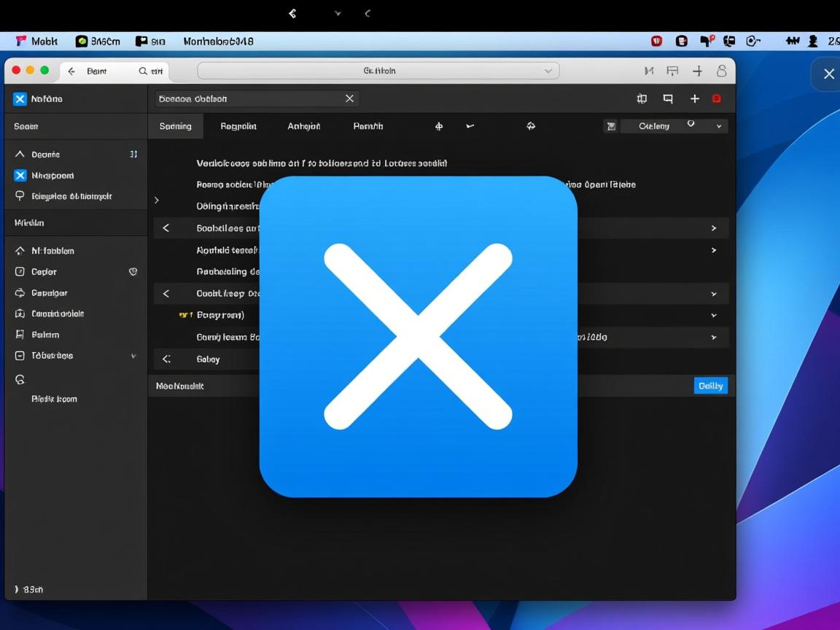Click the profile icon in the browser toolbar
This screenshot has width=840, height=630.
[x=721, y=71]
